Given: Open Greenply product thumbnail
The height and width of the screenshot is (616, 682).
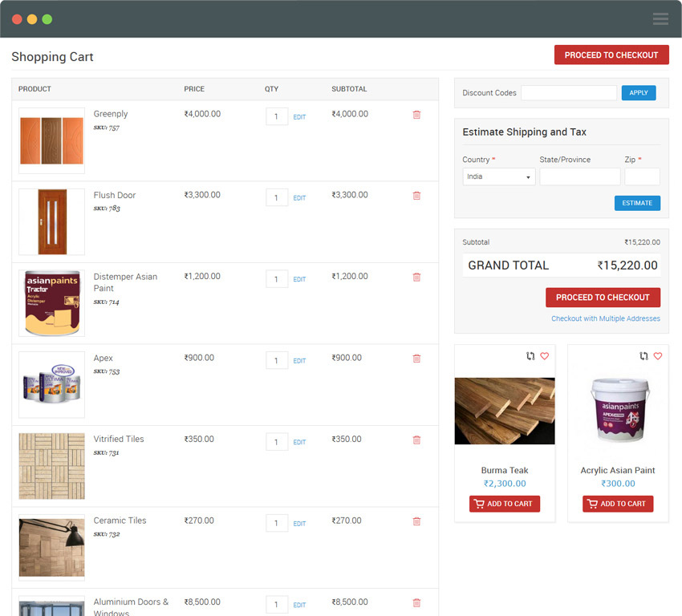Looking at the screenshot, I should pos(52,140).
